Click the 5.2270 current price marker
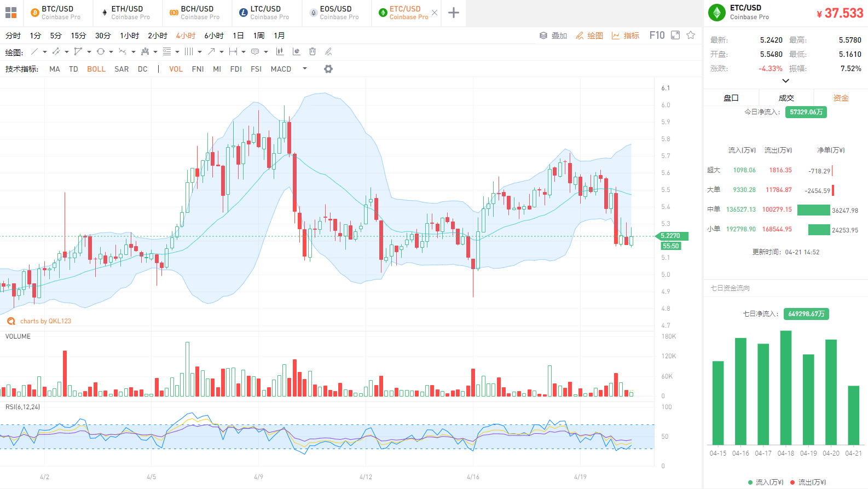Image resolution: width=868 pixels, height=489 pixels. click(x=672, y=236)
